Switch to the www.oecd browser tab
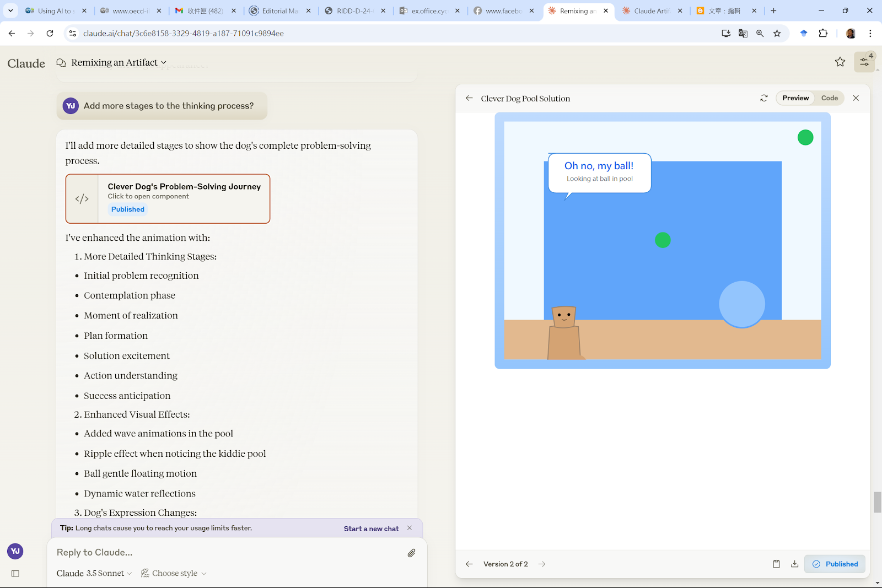 click(131, 10)
